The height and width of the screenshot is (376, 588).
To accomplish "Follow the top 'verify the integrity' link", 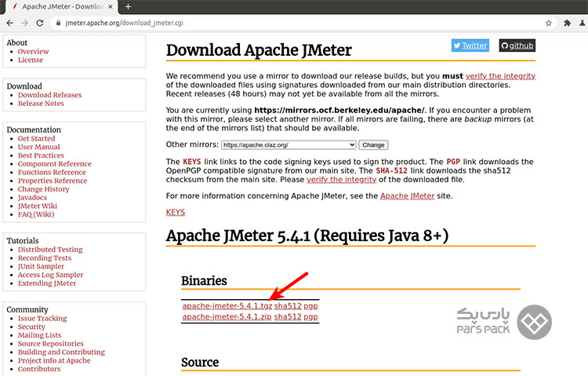I will click(x=500, y=76).
